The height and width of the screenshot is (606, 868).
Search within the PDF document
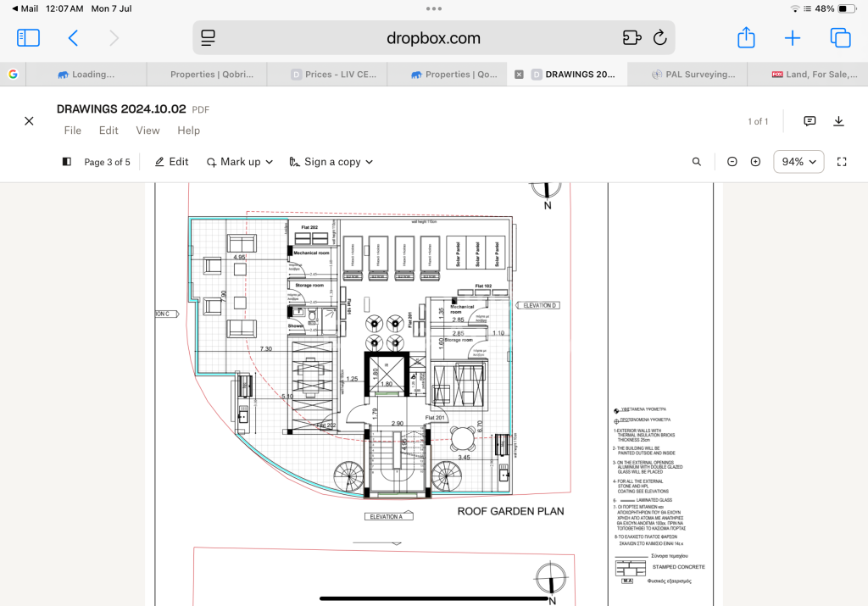697,162
